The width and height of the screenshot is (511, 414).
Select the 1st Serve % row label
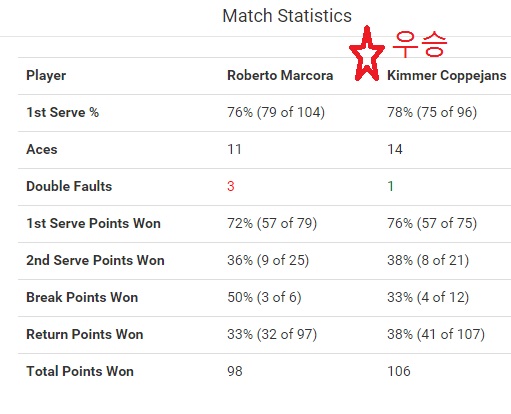[x=62, y=112]
